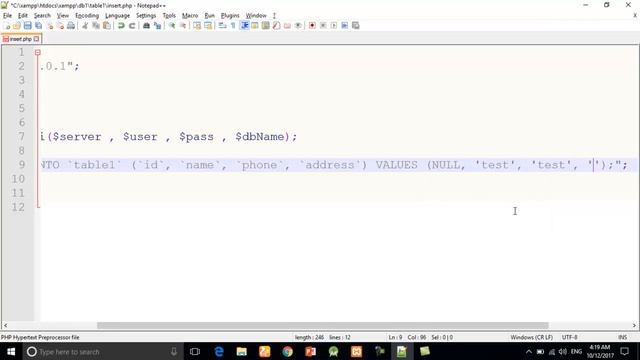The width and height of the screenshot is (640, 360).
Task: Open the View menu
Action: (x=62, y=16)
